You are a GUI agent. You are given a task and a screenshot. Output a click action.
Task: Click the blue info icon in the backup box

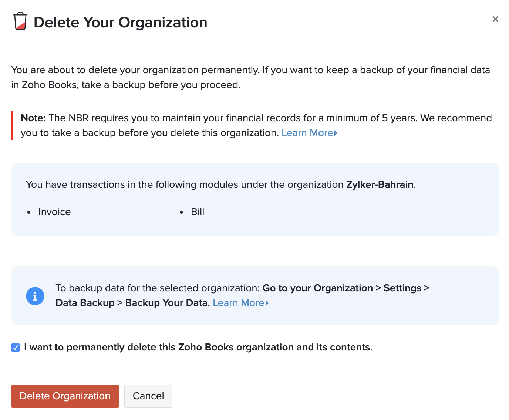(x=35, y=296)
